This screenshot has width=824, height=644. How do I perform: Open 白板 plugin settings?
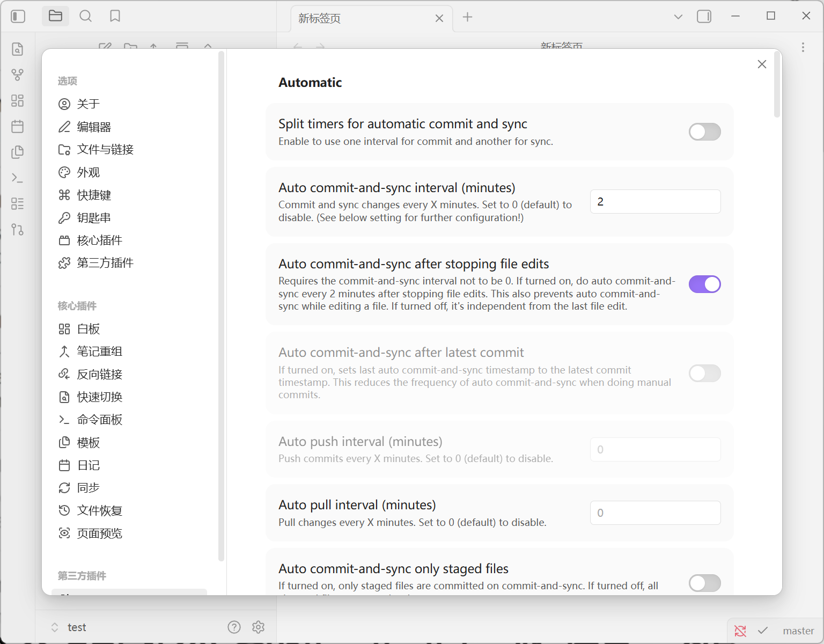129,329
